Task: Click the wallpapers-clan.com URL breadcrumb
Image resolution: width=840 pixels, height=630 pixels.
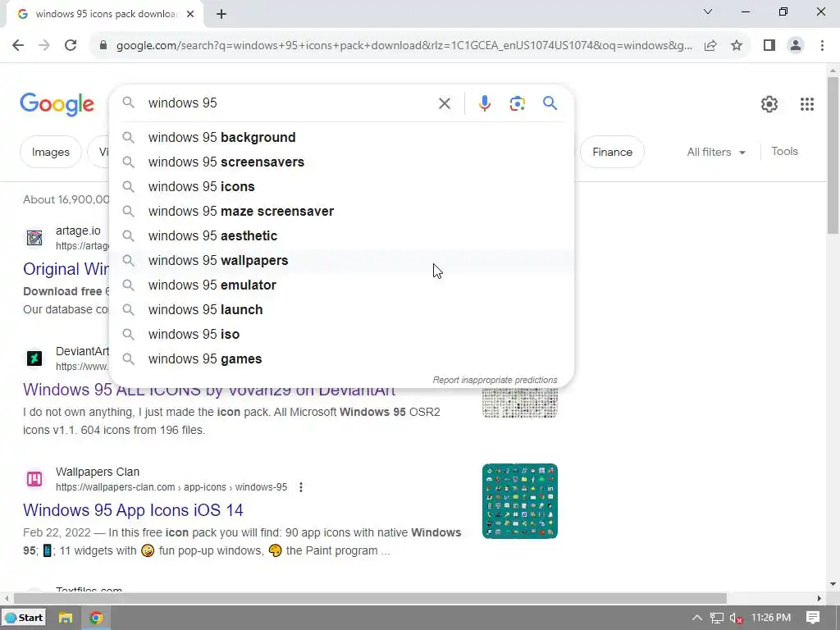Action: pos(171,487)
